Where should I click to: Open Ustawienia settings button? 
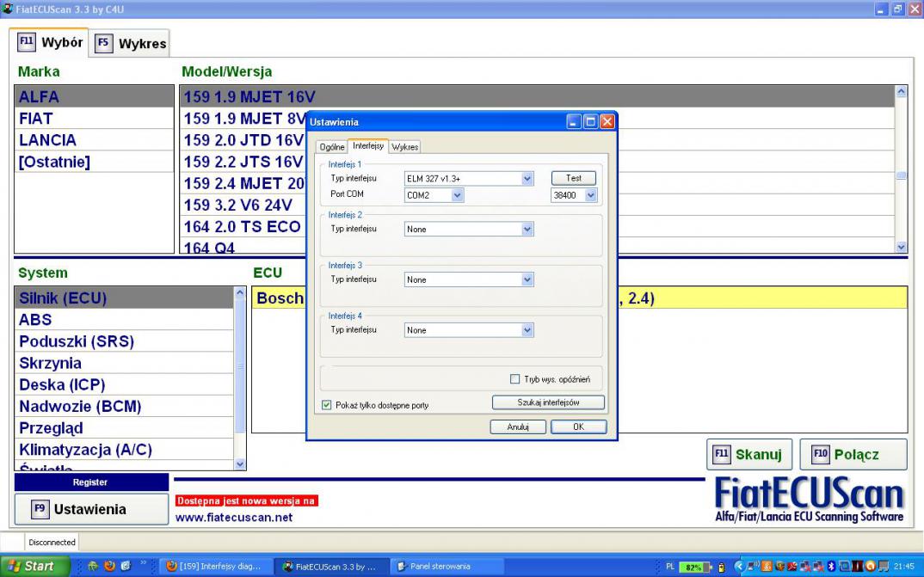[91, 509]
